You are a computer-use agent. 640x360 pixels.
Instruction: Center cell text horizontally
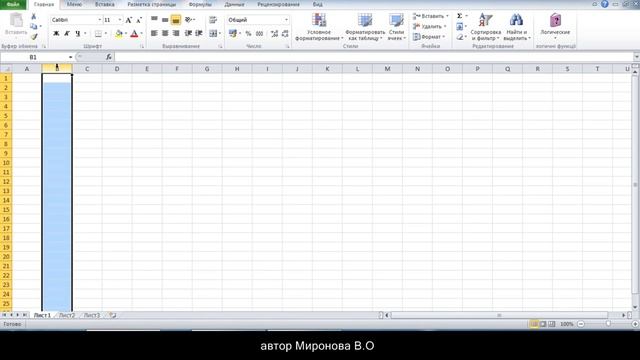click(x=165, y=33)
